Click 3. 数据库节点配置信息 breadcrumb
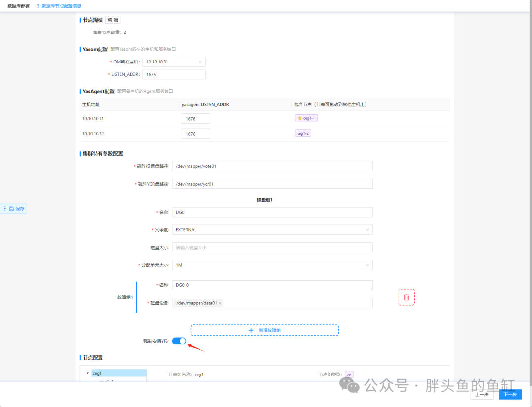Viewport: 532px width, 407px height. (x=59, y=6)
